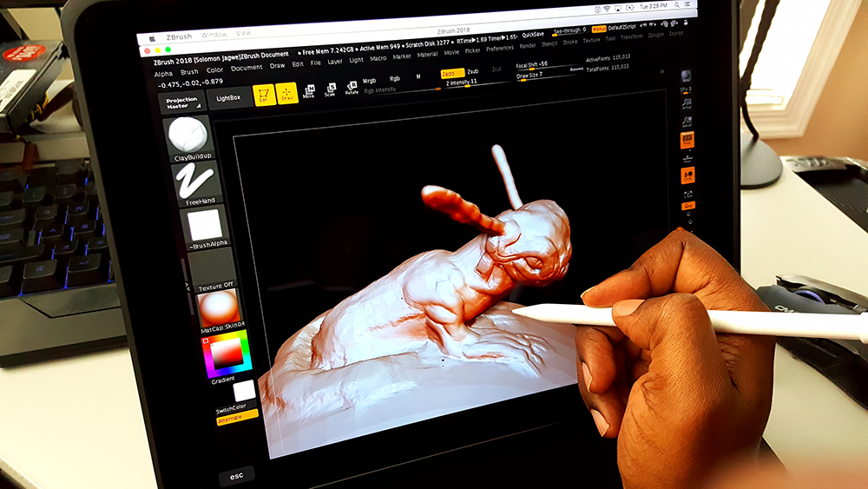
Task: Open Spotlight search magnifier icon
Action: click(676, 5)
